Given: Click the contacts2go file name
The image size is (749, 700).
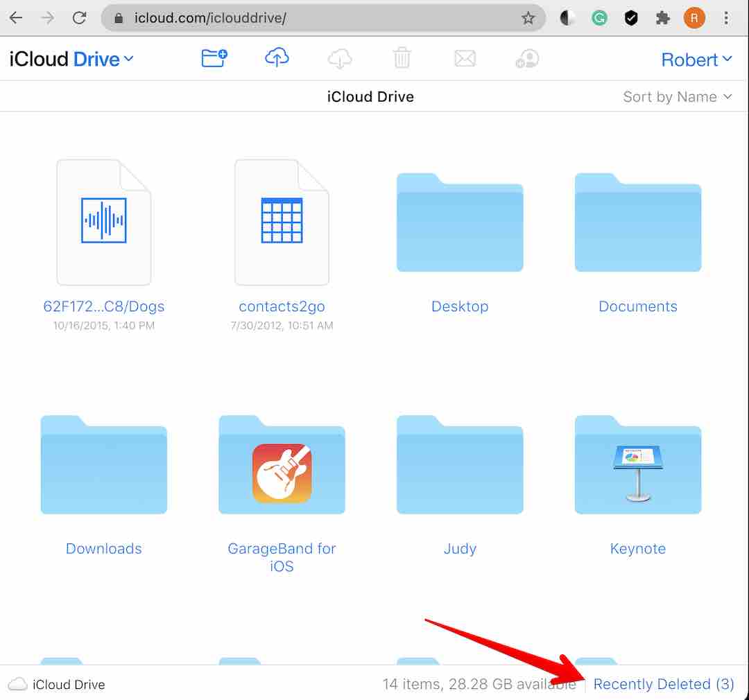Looking at the screenshot, I should coord(282,306).
